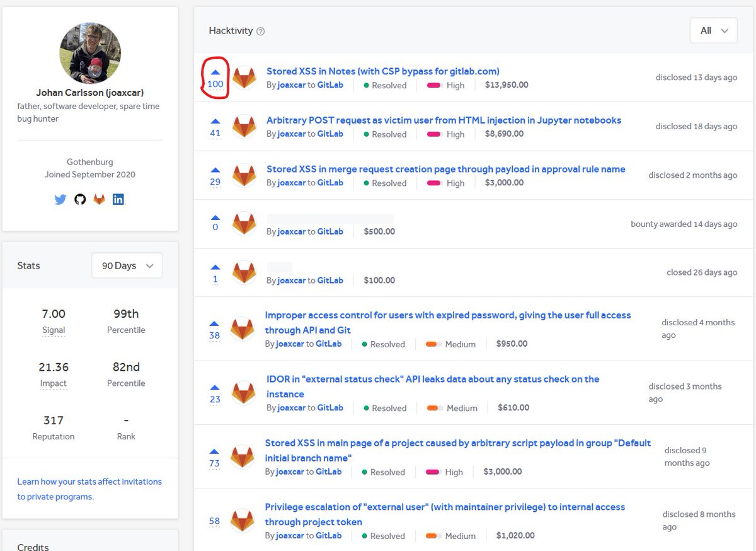The height and width of the screenshot is (551, 756).
Task: Open Arbitrary POST request Jupyter notebooks report
Action: pos(444,120)
